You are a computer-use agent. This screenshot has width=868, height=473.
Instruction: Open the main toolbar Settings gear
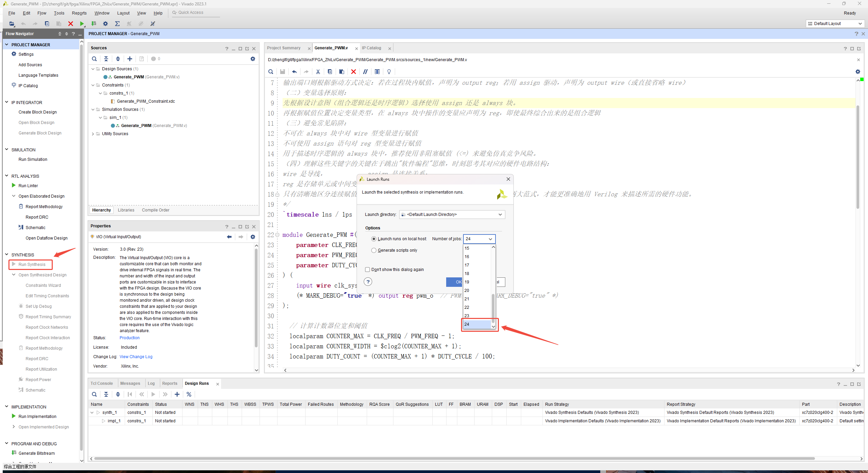pos(105,24)
